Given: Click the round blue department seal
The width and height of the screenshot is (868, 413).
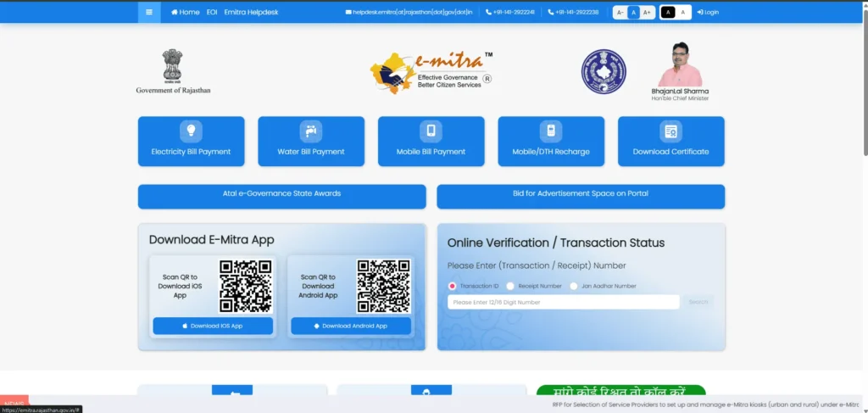Looking at the screenshot, I should tap(604, 71).
